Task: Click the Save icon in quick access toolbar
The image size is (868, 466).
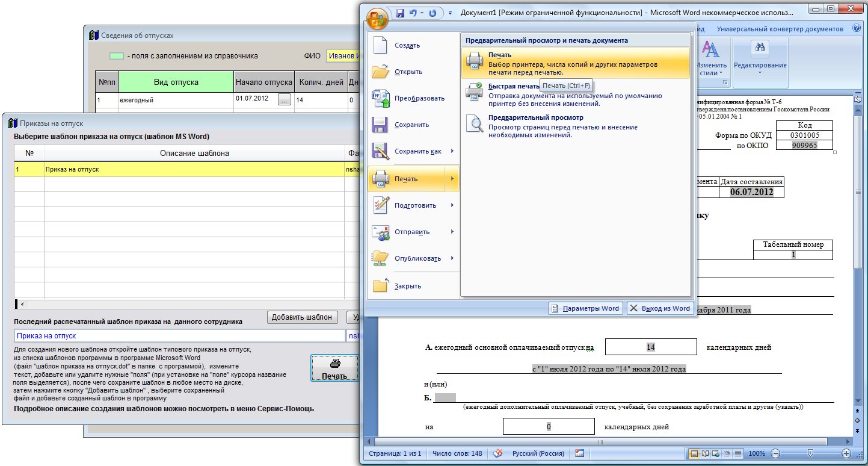Action: coord(401,13)
